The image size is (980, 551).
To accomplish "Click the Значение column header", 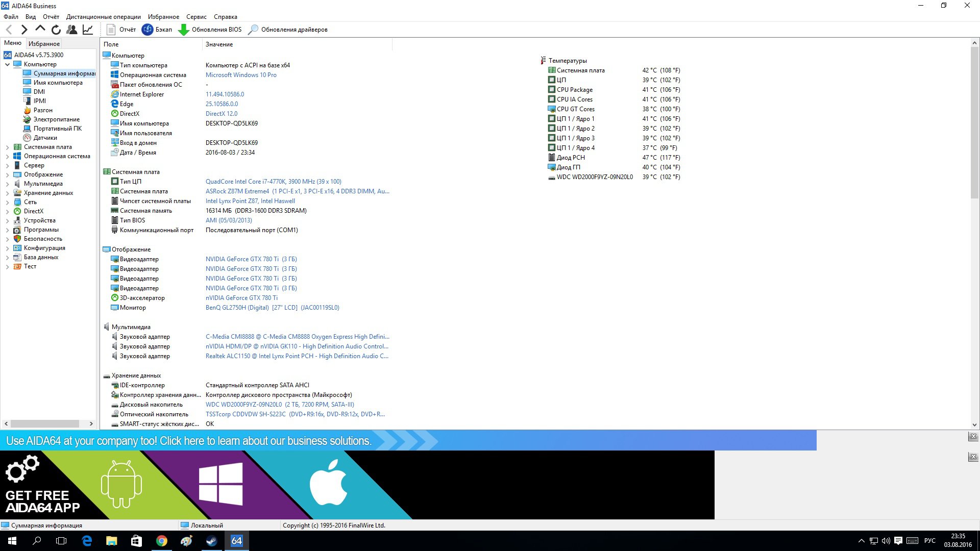I will 298,44.
